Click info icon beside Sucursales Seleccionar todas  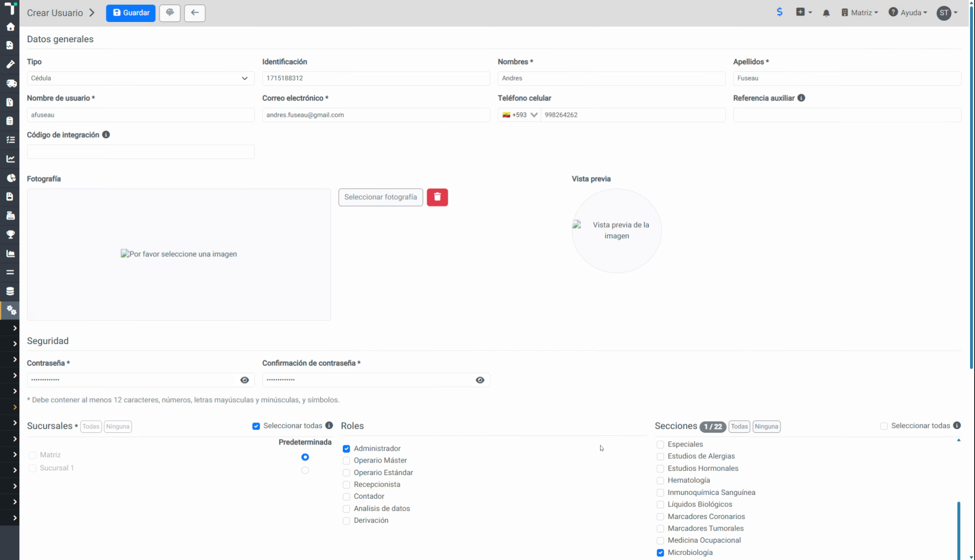(329, 426)
